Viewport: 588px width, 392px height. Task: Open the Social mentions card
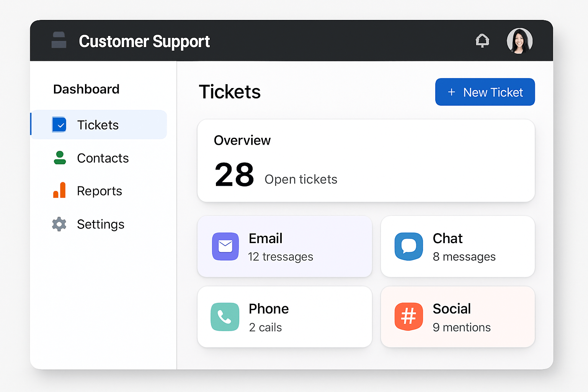(x=457, y=317)
